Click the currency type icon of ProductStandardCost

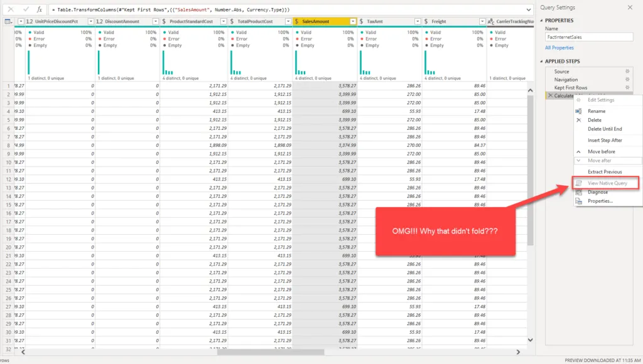(164, 21)
